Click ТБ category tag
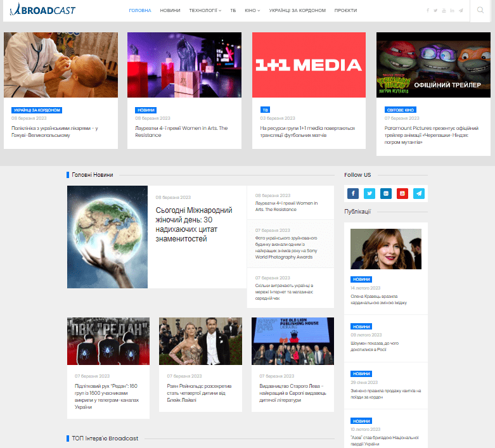Screen dimensions: 495x448 (x=265, y=110)
